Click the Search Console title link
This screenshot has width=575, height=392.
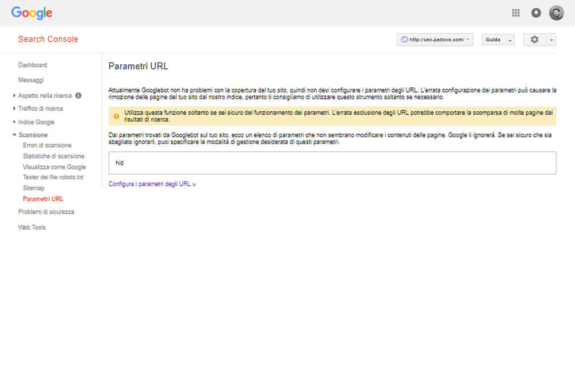48,39
